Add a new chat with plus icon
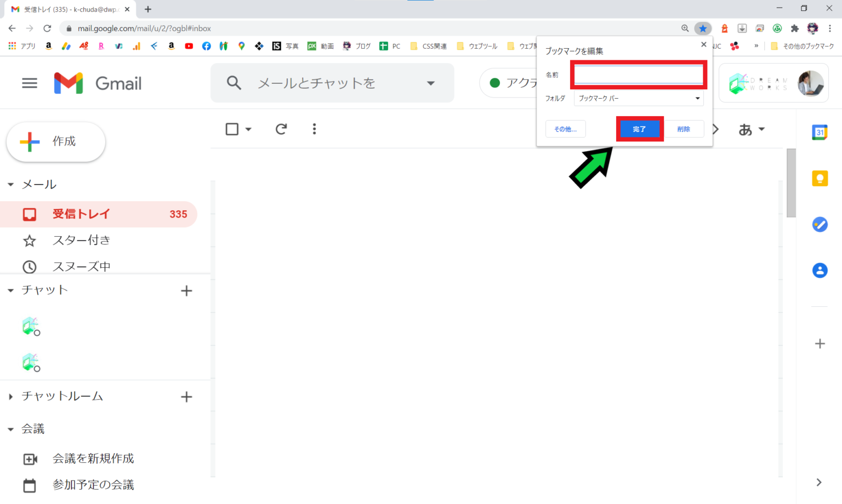Screen dimensions: 842x504 tap(186, 291)
